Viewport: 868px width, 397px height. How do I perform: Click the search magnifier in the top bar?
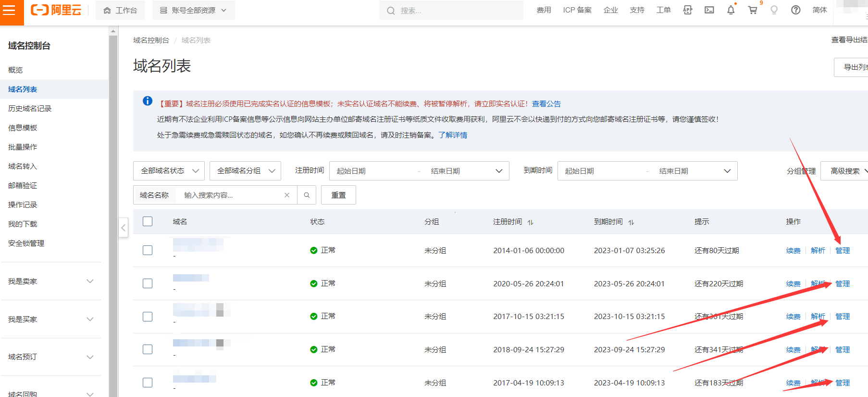[391, 11]
